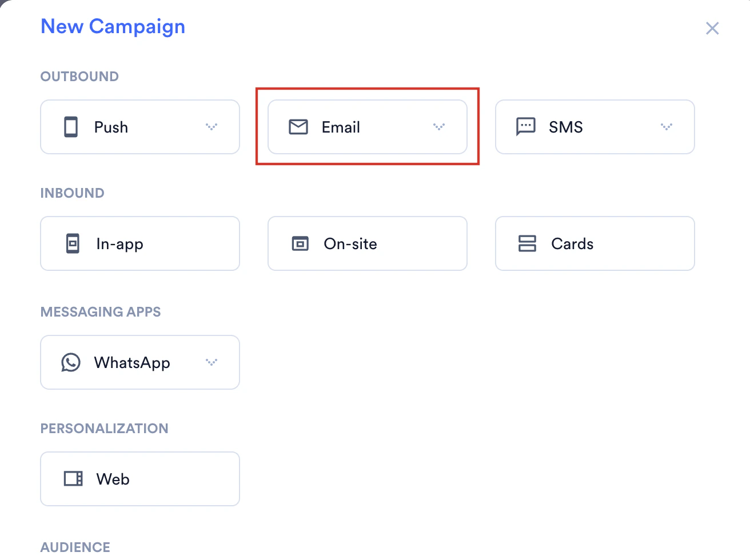Screen dimensions: 750x560
Task: Select the In-app label text
Action: click(119, 244)
